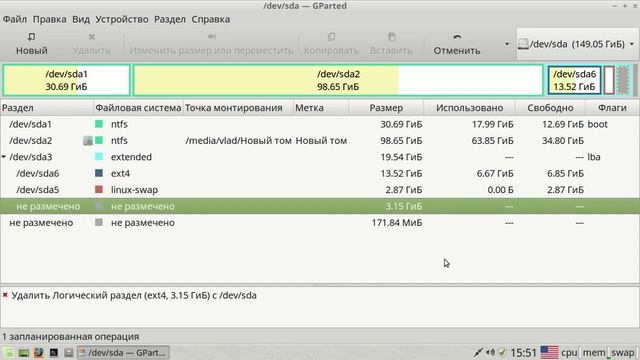This screenshot has height=360, width=640.
Task: Click the green desktop icon in taskbar
Action: 24,353
